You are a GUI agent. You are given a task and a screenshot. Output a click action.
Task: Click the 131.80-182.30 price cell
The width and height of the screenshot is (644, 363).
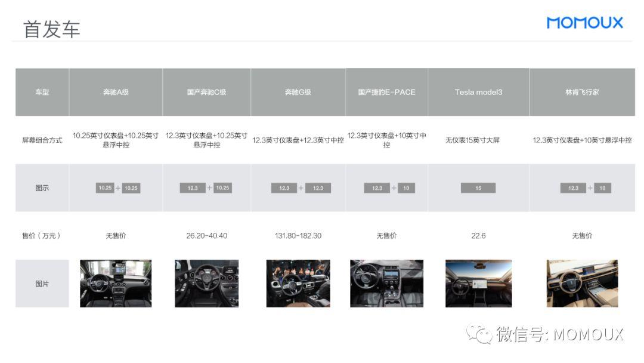pyautogui.click(x=298, y=236)
